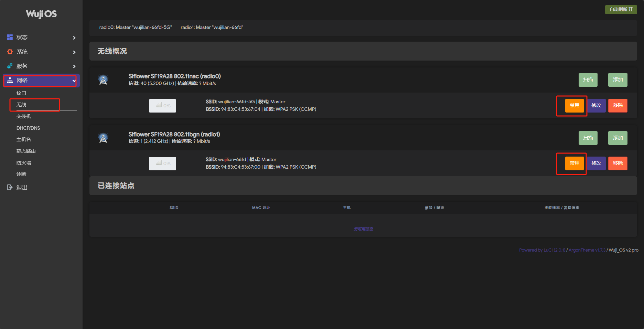Collapse the 网络 menu chevron

click(74, 81)
